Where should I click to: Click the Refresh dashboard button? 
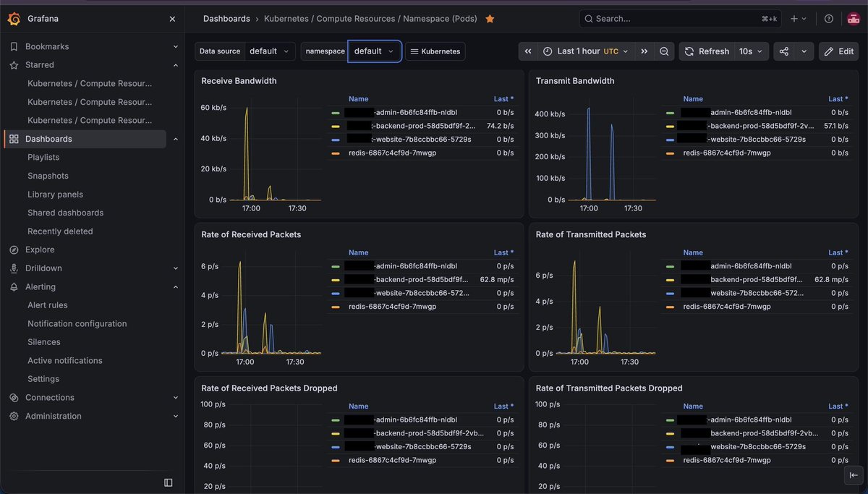[706, 51]
